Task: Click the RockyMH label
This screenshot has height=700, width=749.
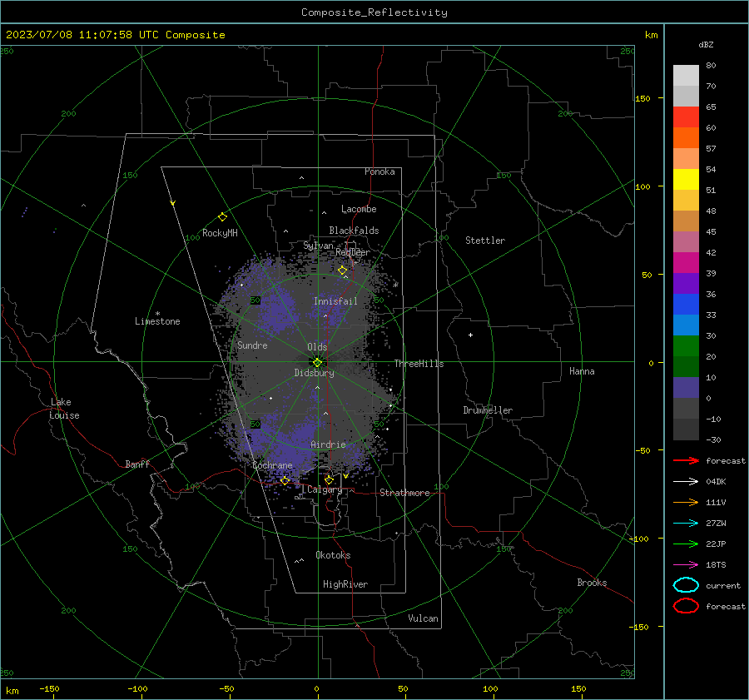Action: coord(220,233)
